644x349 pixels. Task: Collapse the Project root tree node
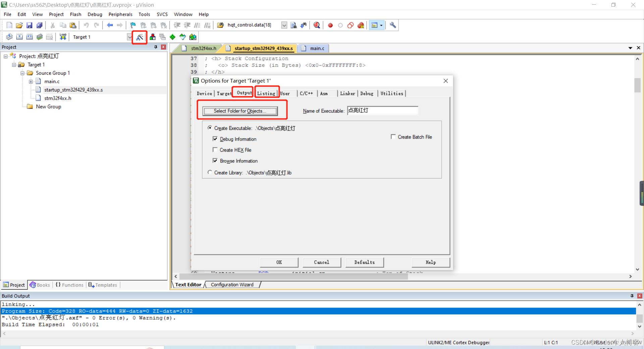coord(6,56)
